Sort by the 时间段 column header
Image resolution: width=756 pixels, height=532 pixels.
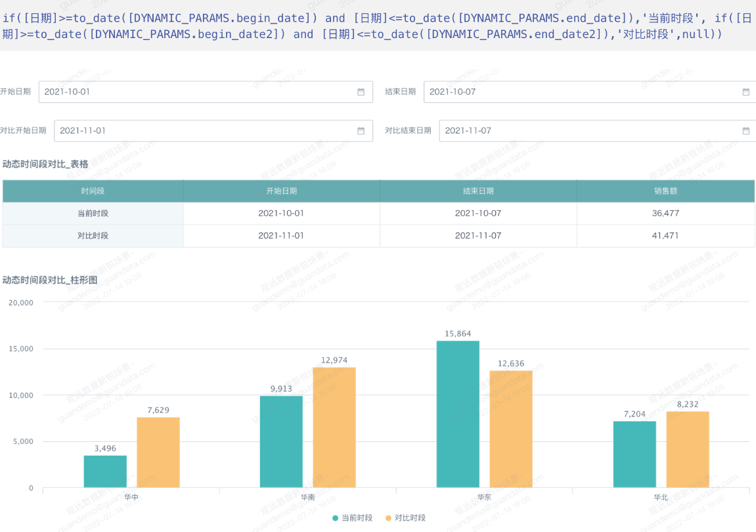[x=93, y=191]
